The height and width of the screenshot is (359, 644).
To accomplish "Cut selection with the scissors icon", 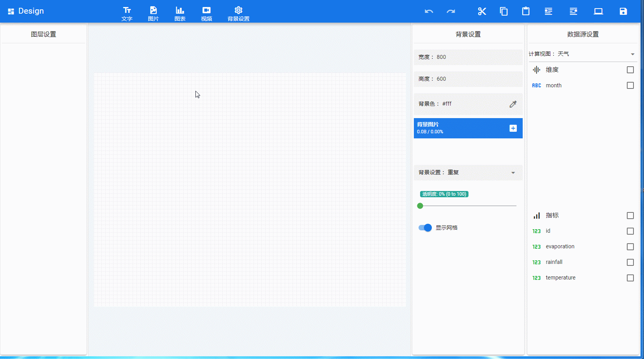I will (x=482, y=11).
